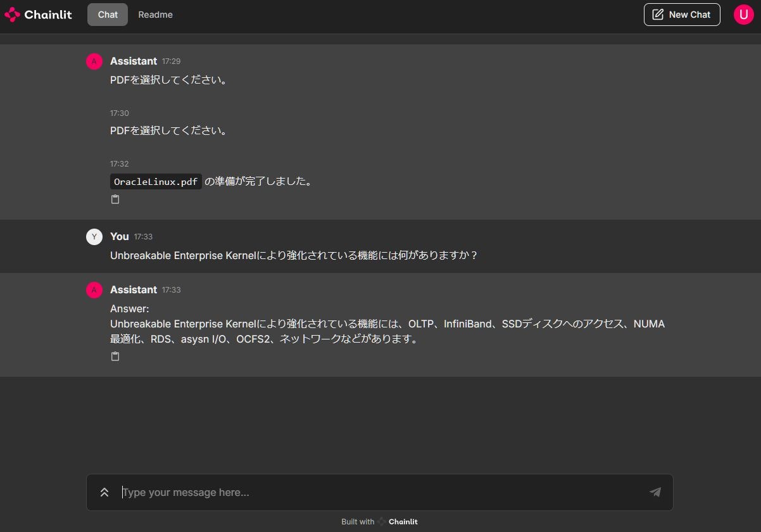The image size is (761, 532).
Task: Expand the double-chevron icon in the message bar
Action: (104, 492)
